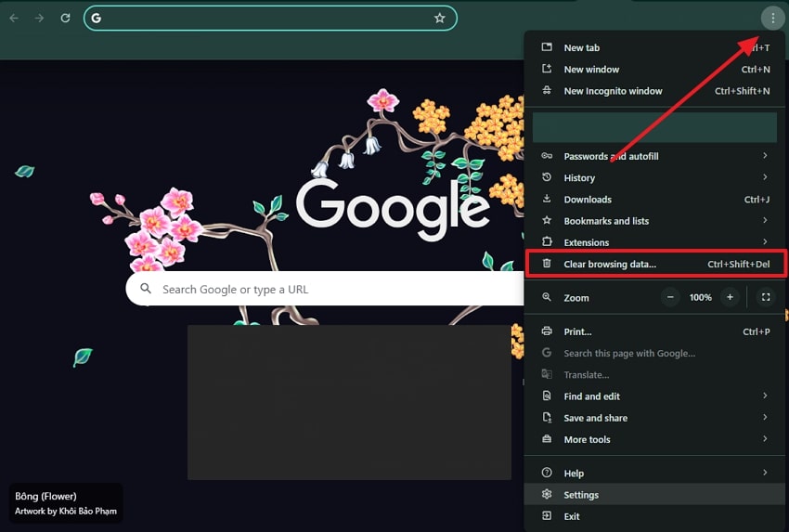Click the trash icon beside Clear browsing data

pyautogui.click(x=547, y=264)
